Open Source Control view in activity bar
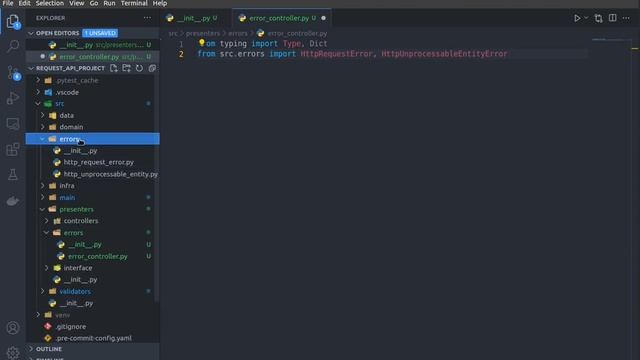Screen dimensions: 640x360 pyautogui.click(x=13, y=73)
